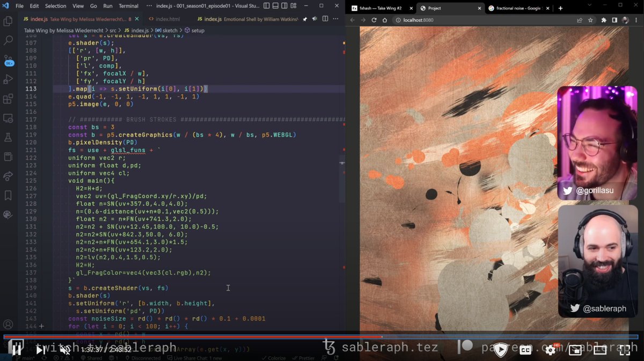644x361 pixels.
Task: Click the BRUSH STROKES comment line
Action: click(x=207, y=119)
